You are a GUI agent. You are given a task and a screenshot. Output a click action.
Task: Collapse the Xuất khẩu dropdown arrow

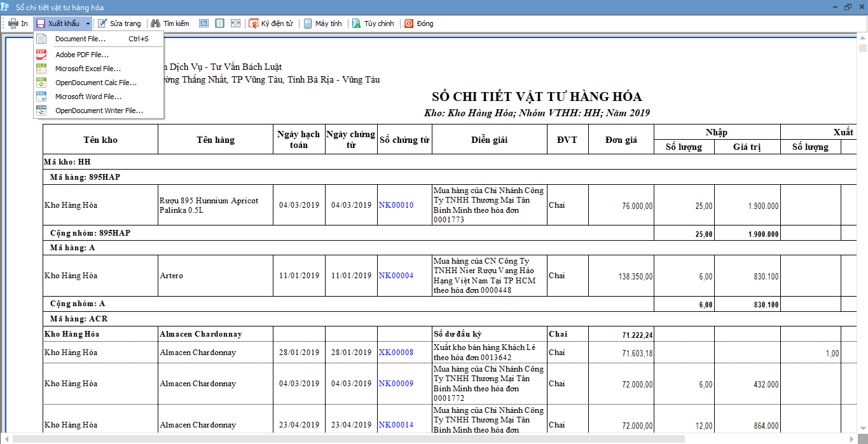[88, 24]
